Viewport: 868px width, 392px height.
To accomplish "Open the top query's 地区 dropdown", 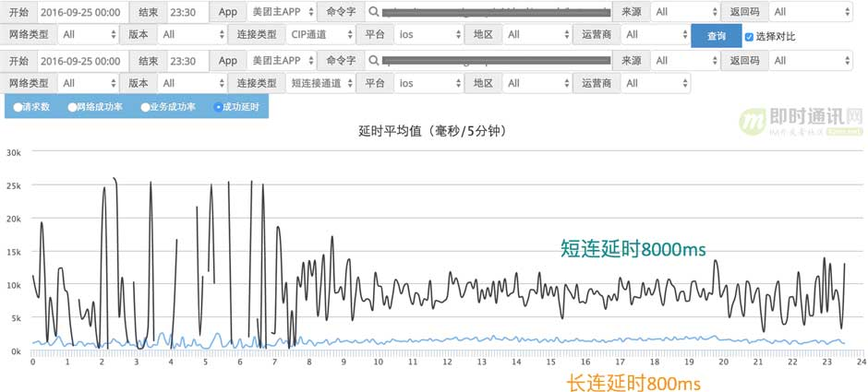I will point(537,34).
